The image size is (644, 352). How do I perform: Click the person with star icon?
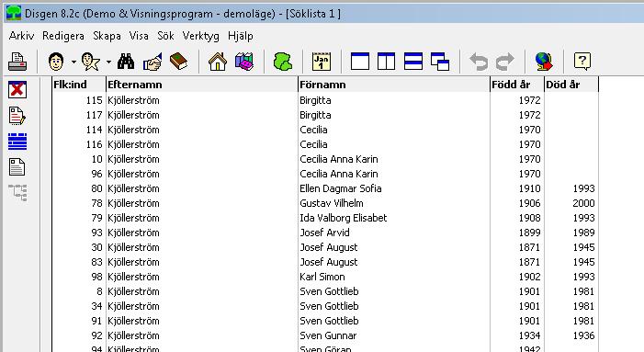tap(91, 62)
